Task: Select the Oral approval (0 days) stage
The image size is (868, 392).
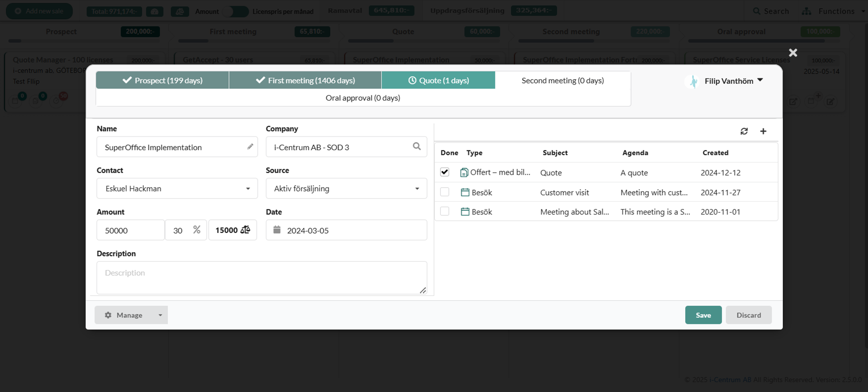Action: (x=363, y=98)
